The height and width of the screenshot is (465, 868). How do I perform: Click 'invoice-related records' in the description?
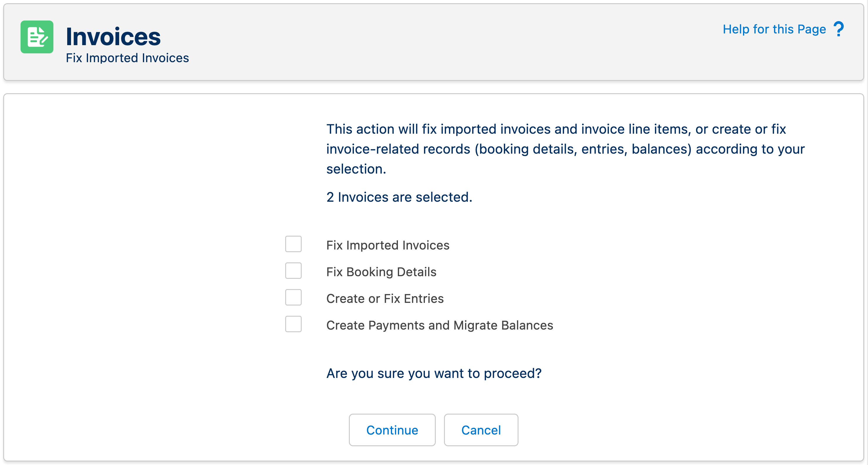(398, 149)
